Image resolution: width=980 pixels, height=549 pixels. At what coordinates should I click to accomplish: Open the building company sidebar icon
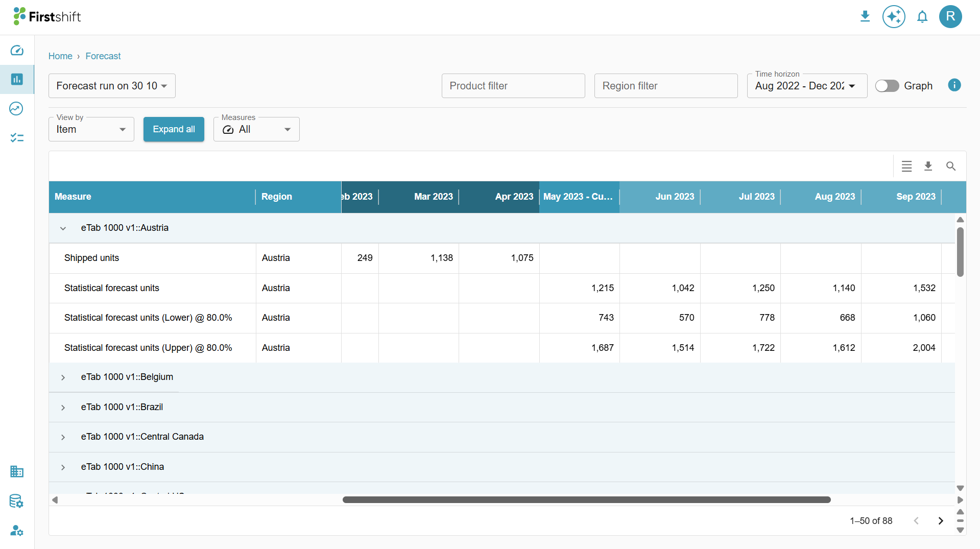click(17, 471)
